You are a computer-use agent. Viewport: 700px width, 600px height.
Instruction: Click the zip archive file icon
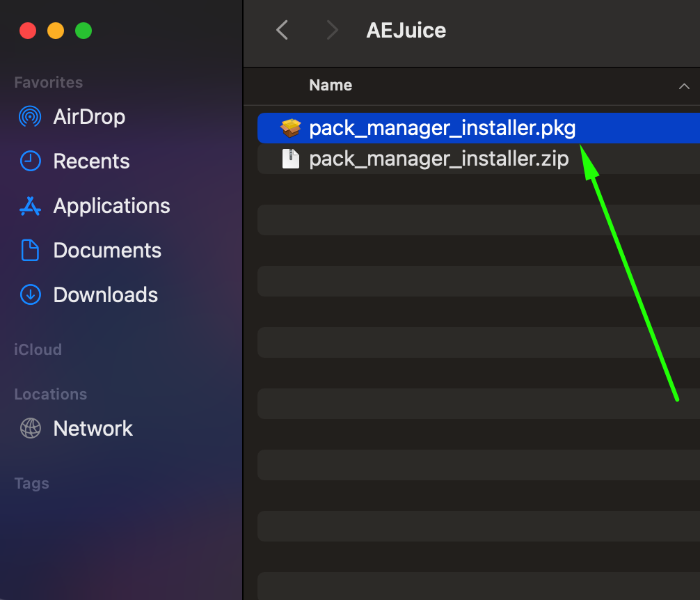pyautogui.click(x=291, y=159)
